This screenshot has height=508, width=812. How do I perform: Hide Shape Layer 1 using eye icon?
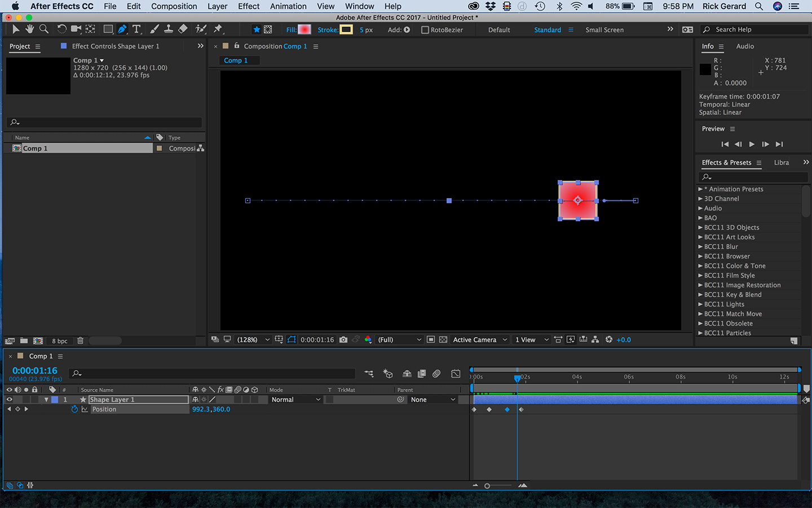tap(9, 400)
